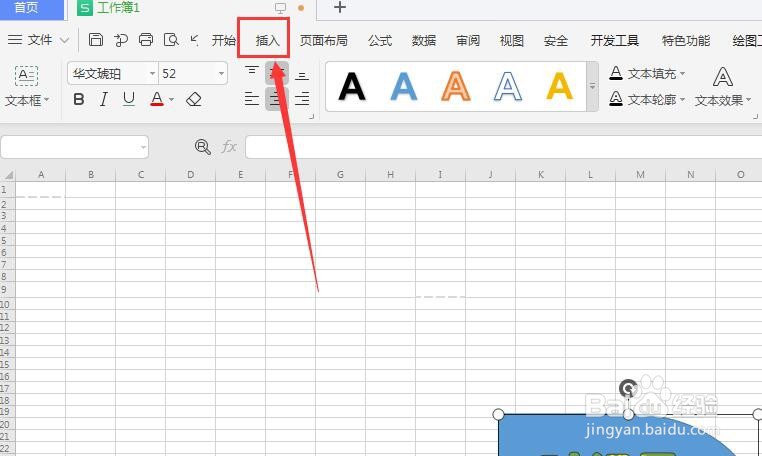Click the fx insert function icon
This screenshot has height=456, width=762.
tap(229, 146)
